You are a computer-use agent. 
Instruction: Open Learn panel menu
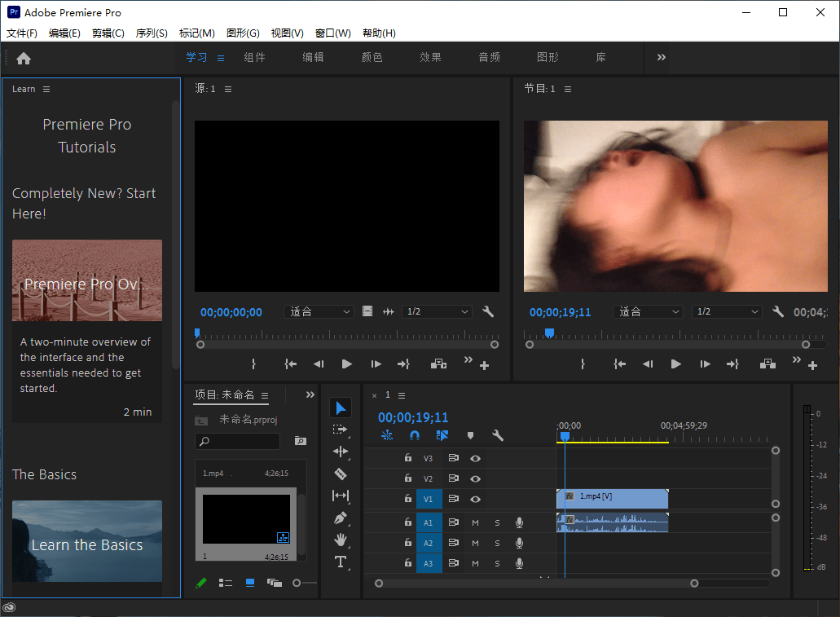[46, 89]
